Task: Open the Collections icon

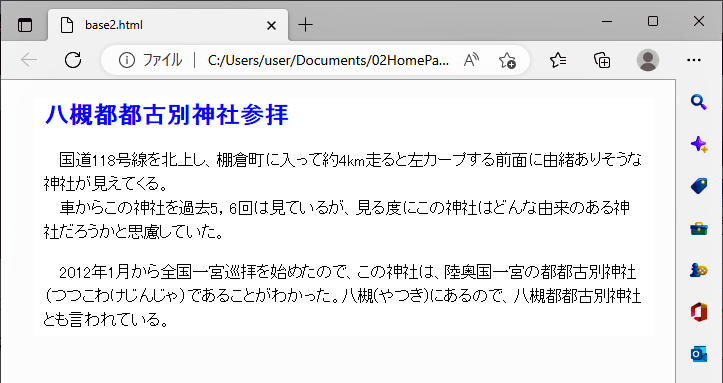Action: [x=602, y=60]
